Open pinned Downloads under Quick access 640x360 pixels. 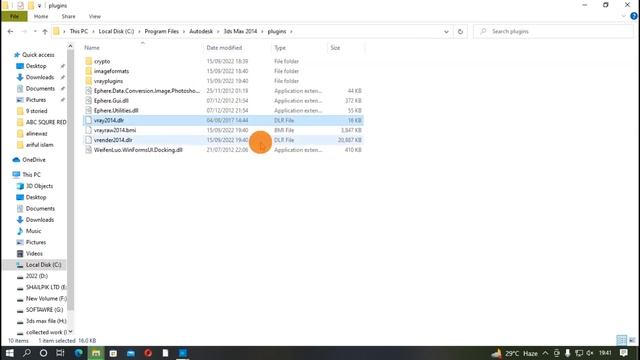pos(40,77)
